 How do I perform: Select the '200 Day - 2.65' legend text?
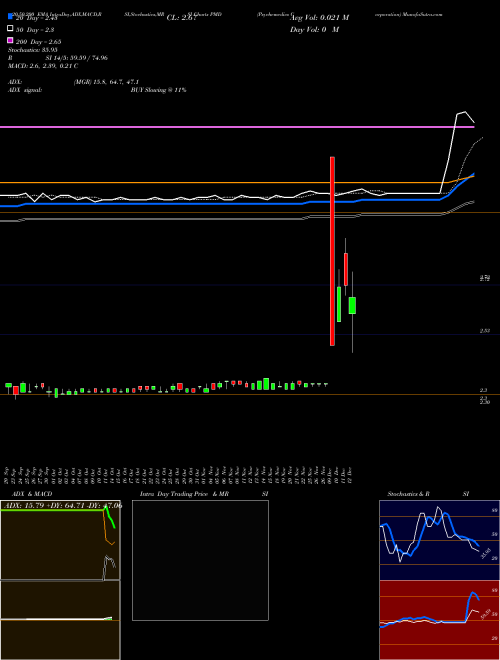click(38, 42)
